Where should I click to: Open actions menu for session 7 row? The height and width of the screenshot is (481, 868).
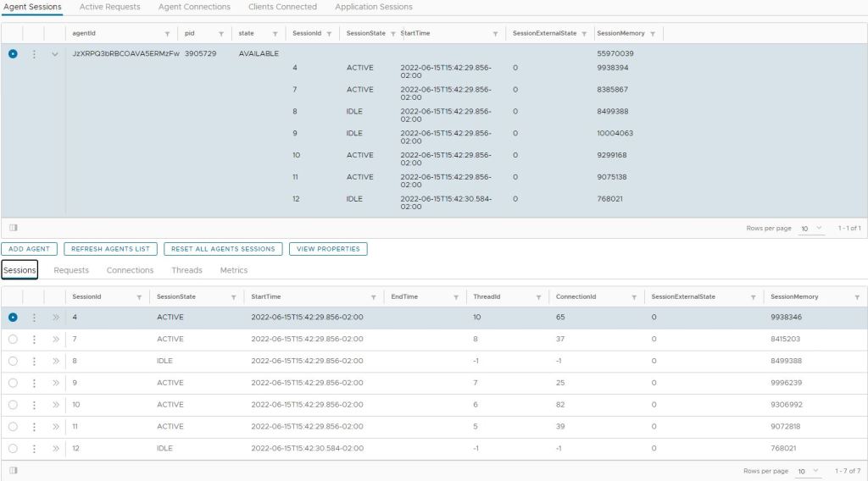[34, 340]
